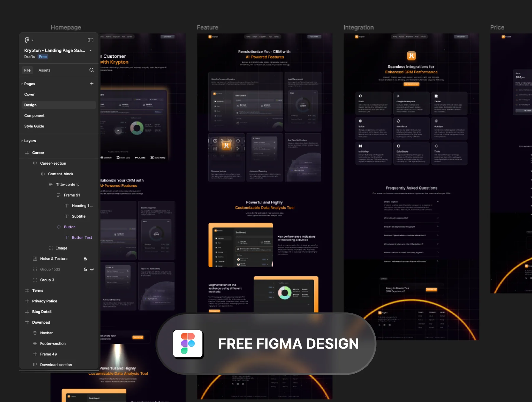Click the Group 3 group icon

pyautogui.click(x=35, y=280)
